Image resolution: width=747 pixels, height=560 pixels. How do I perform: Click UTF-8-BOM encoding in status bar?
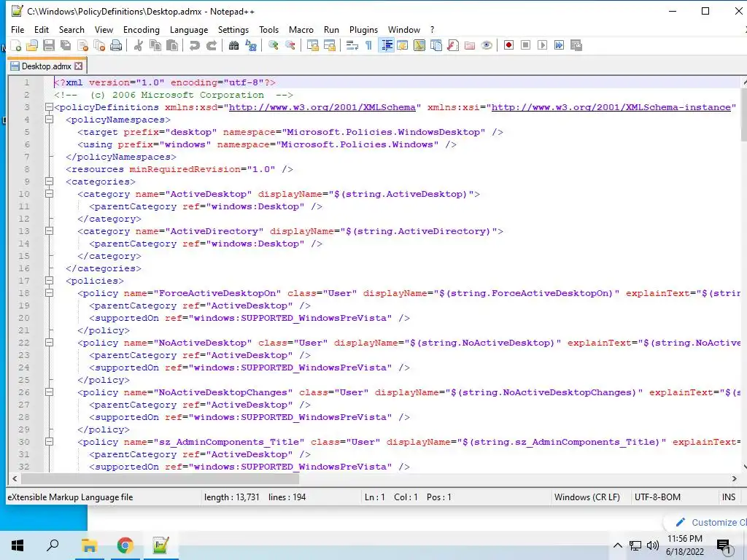point(657,497)
